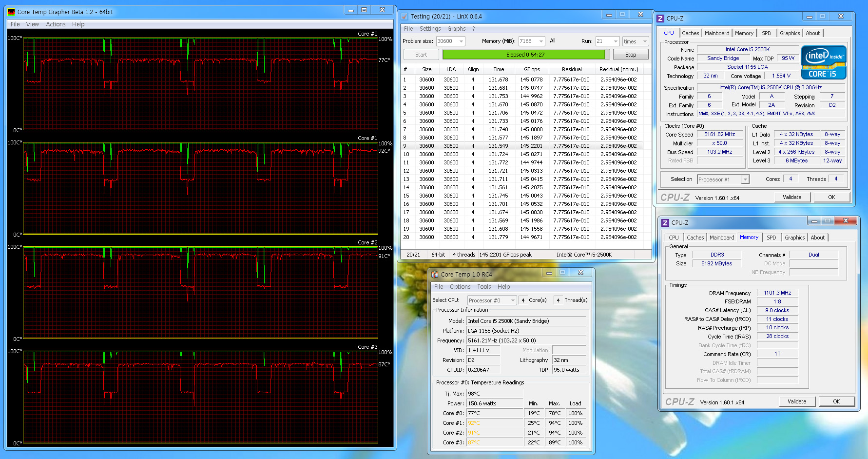This screenshot has width=868, height=459.
Task: Open the Help menu in Core Temp
Action: tap(503, 287)
